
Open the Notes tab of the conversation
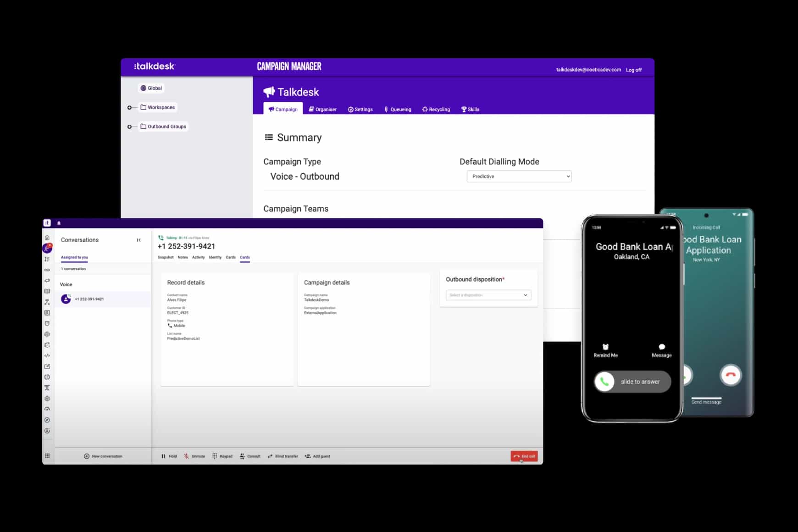[x=183, y=257]
